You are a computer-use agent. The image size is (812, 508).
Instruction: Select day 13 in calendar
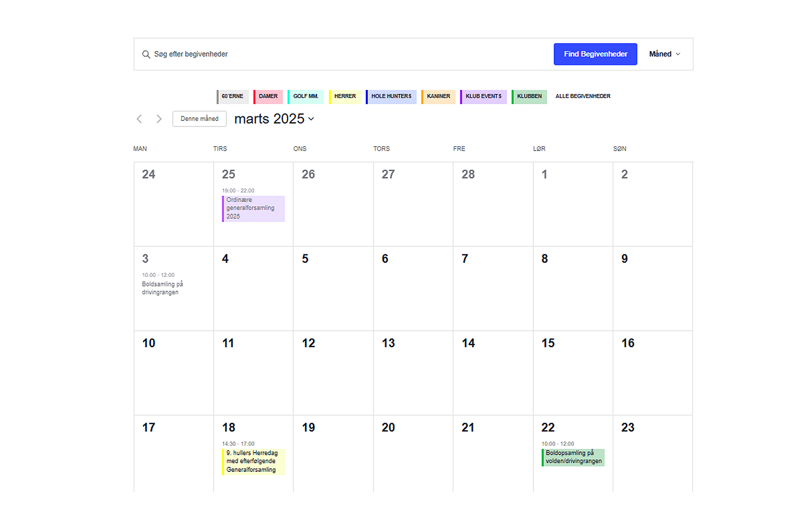click(x=388, y=343)
